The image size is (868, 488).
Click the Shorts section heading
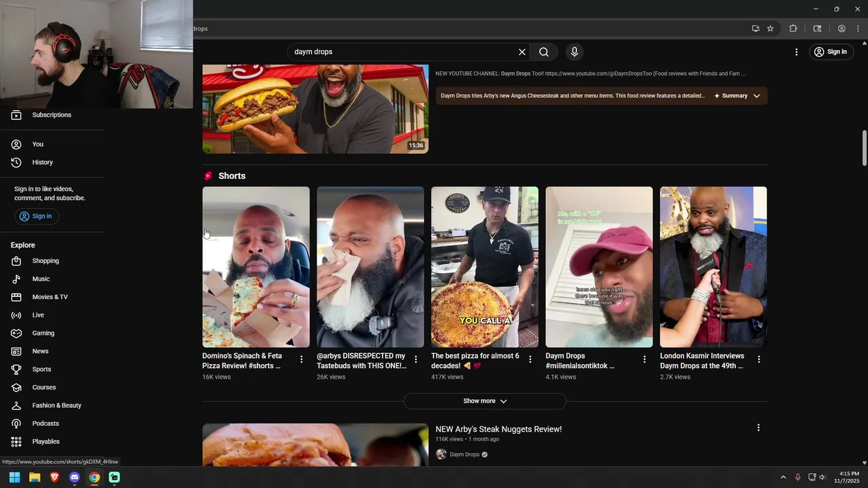tap(232, 176)
